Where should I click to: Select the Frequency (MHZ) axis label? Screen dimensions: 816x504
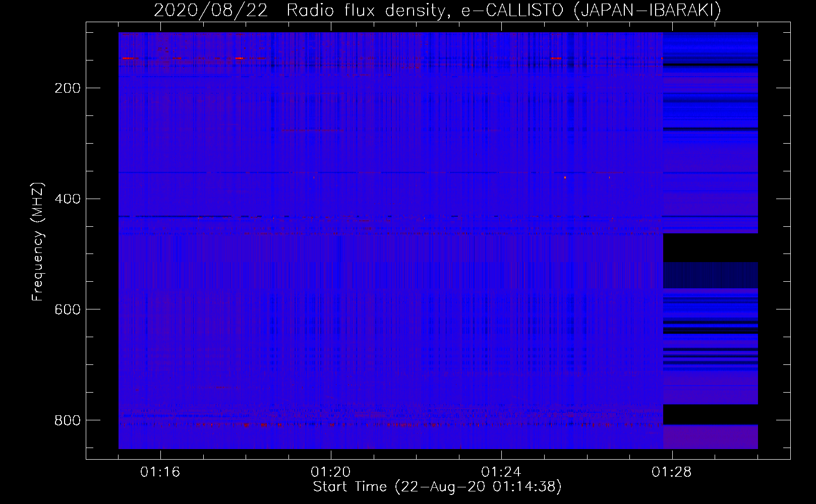click(x=38, y=242)
